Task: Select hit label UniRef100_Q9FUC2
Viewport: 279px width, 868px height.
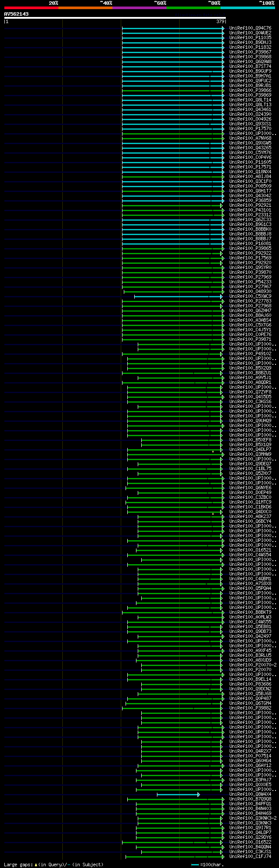Action: pyautogui.click(x=250, y=81)
